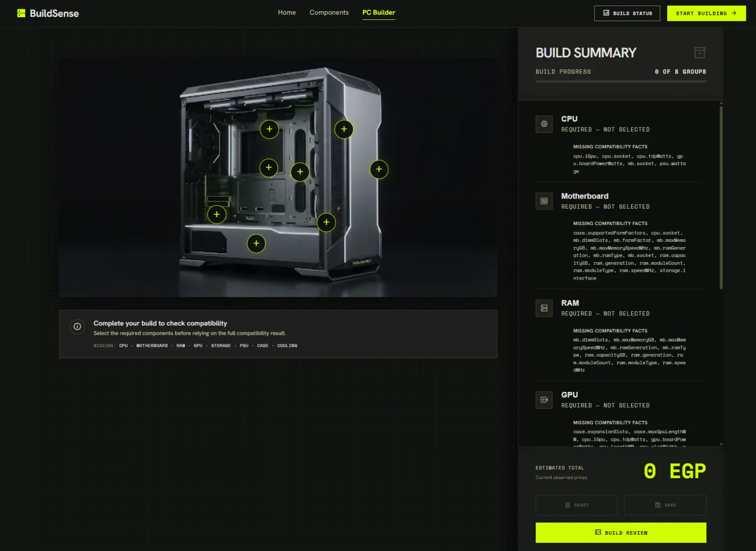756x551 pixels.
Task: Click the GPU group icon
Action: [x=544, y=400]
